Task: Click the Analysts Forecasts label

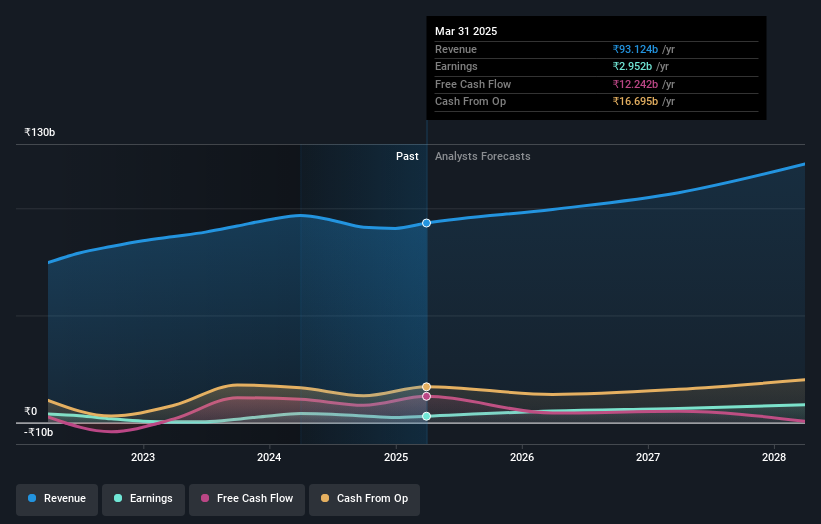Action: click(x=482, y=156)
